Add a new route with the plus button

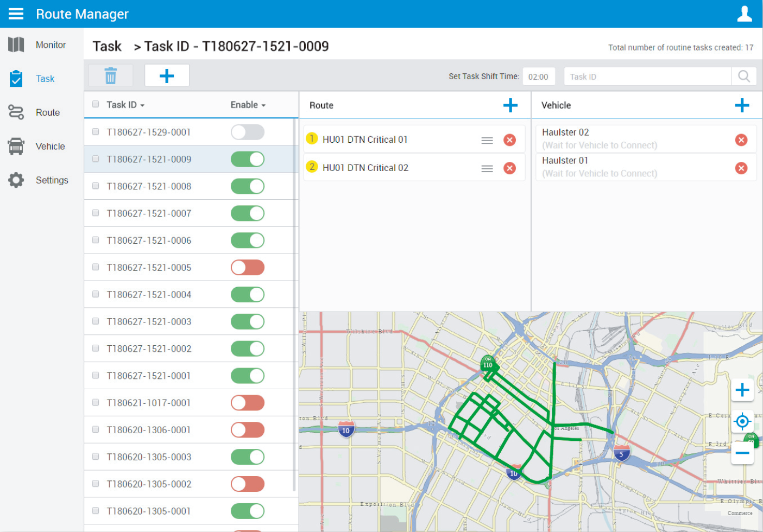510,105
